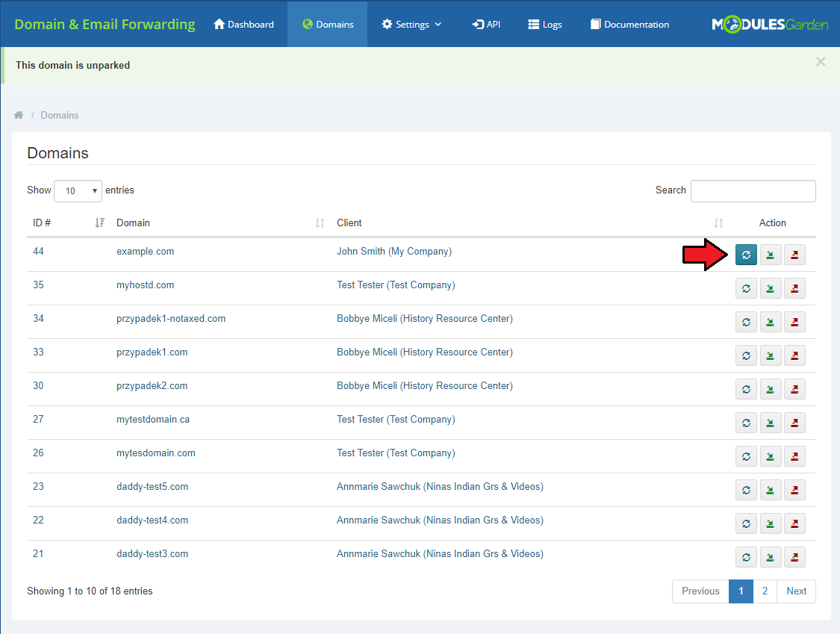
Task: Select page 1 in pagination
Action: coord(741,591)
